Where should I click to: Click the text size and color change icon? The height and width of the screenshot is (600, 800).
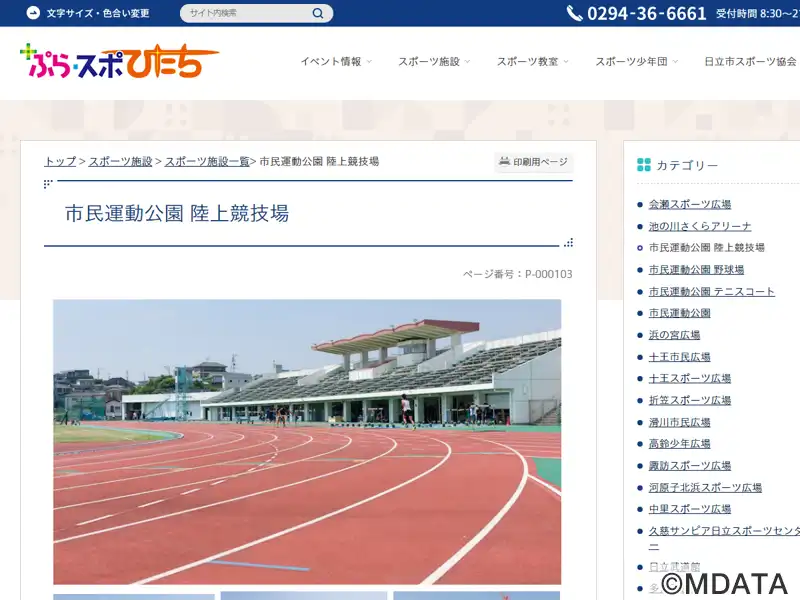point(33,13)
